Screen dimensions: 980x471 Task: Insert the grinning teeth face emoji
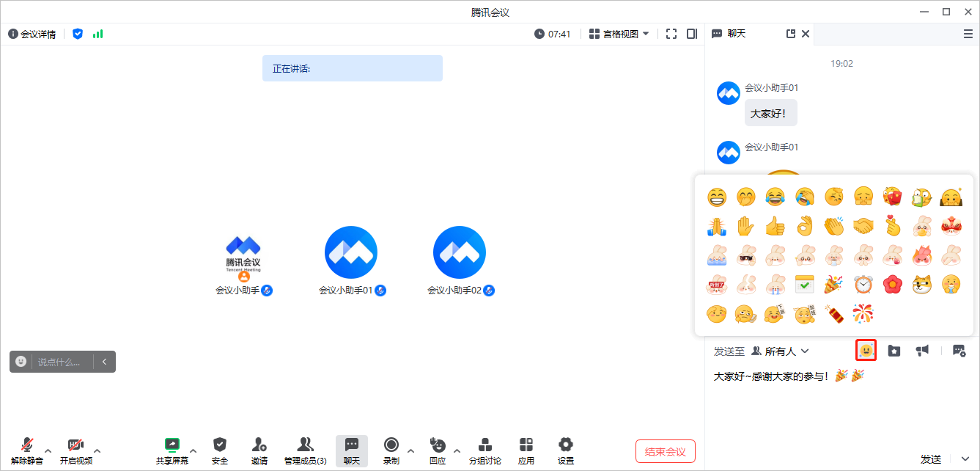tap(716, 197)
